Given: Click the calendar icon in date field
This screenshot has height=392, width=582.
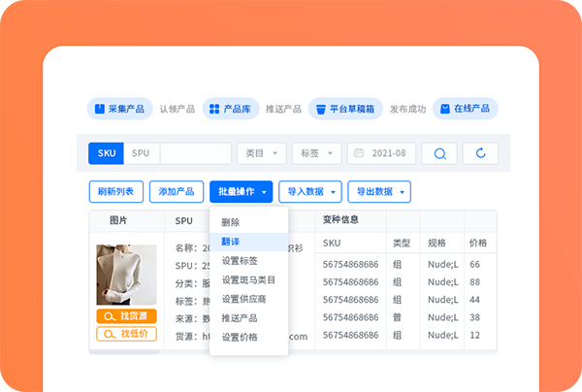Looking at the screenshot, I should point(359,153).
